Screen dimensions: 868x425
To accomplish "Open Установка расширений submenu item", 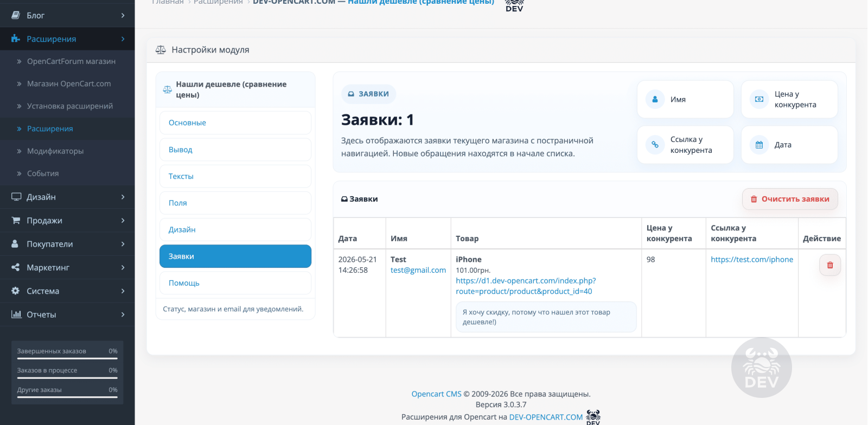I will point(67,106).
